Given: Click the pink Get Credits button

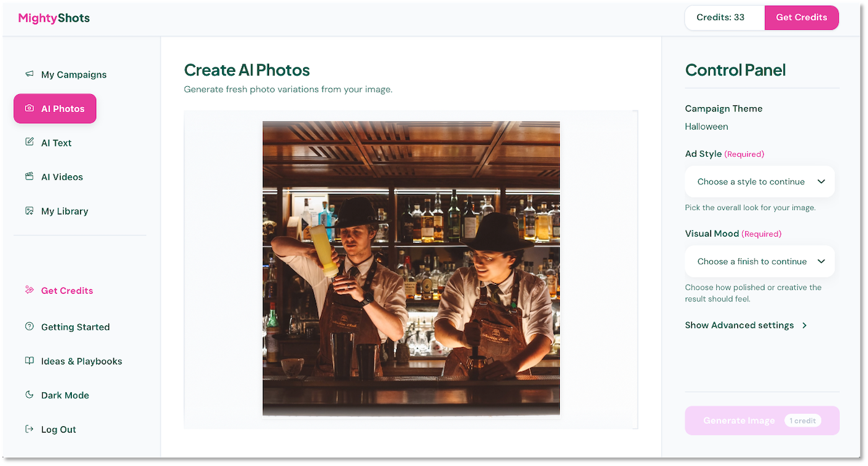Looking at the screenshot, I should (801, 17).
